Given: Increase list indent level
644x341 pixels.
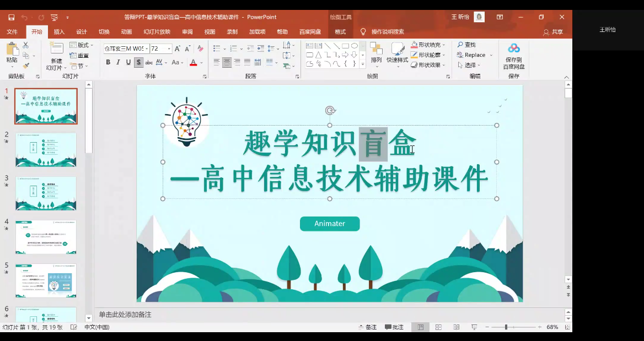Looking at the screenshot, I should pos(260,48).
